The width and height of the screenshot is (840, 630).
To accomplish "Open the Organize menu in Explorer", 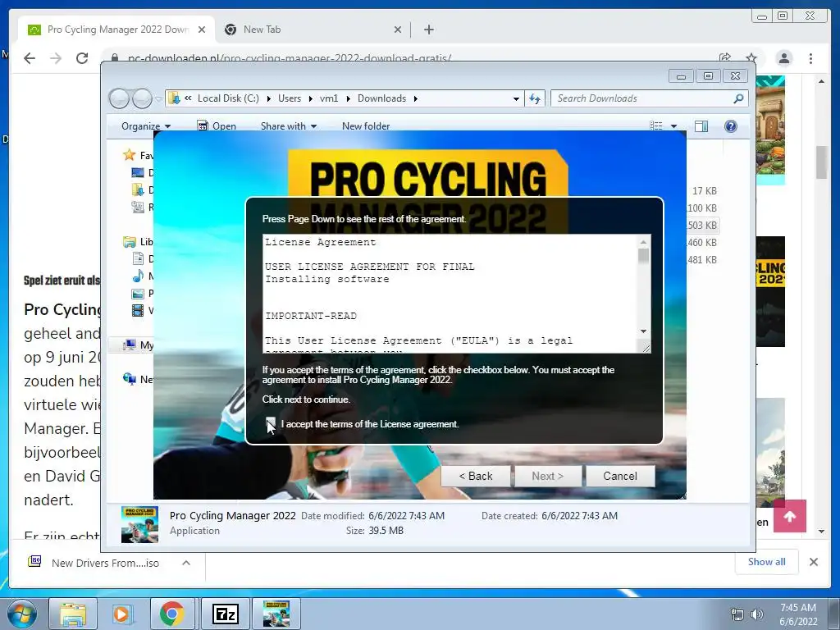I will point(146,126).
